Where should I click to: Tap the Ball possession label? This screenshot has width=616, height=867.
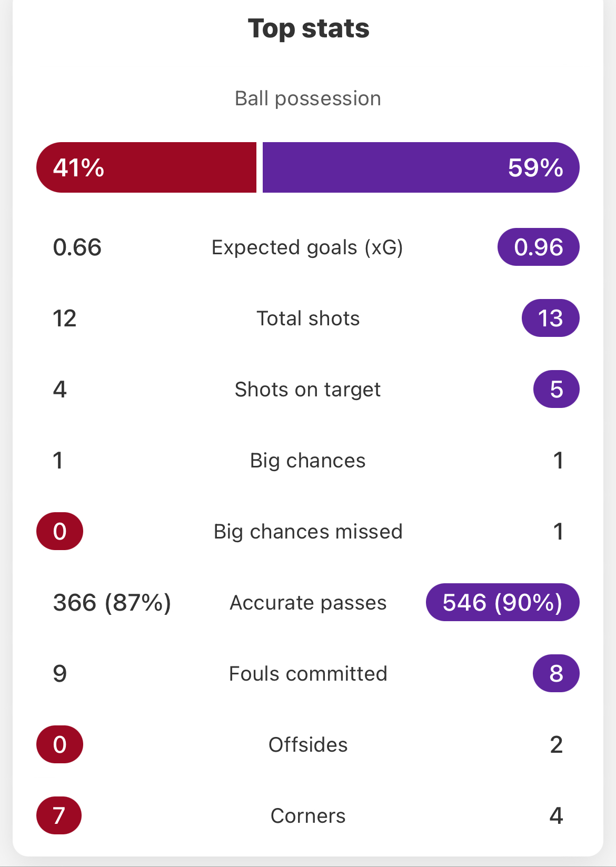coord(308,98)
